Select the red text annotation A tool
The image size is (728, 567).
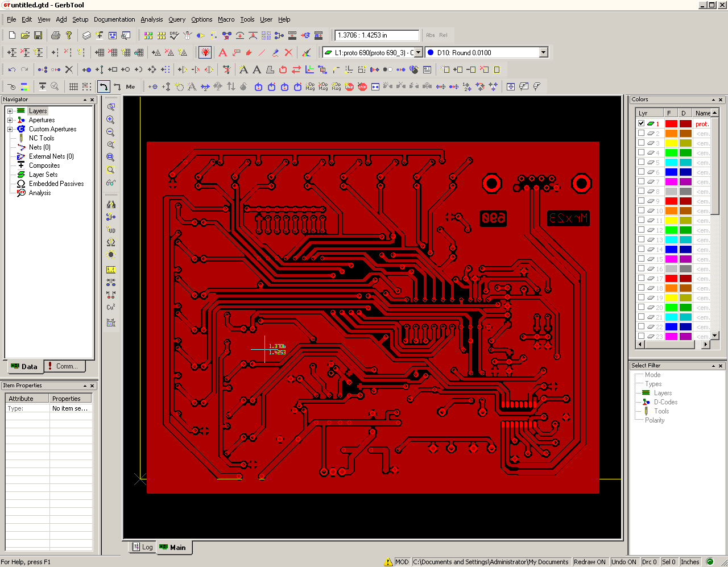tap(222, 52)
